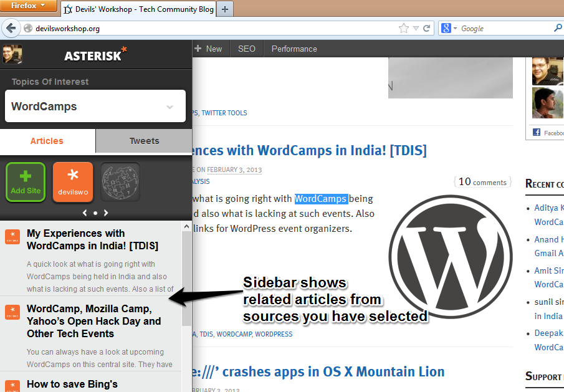Image resolution: width=564 pixels, height=392 pixels.
Task: Open the sunil sin commenter link
Action: (549, 302)
